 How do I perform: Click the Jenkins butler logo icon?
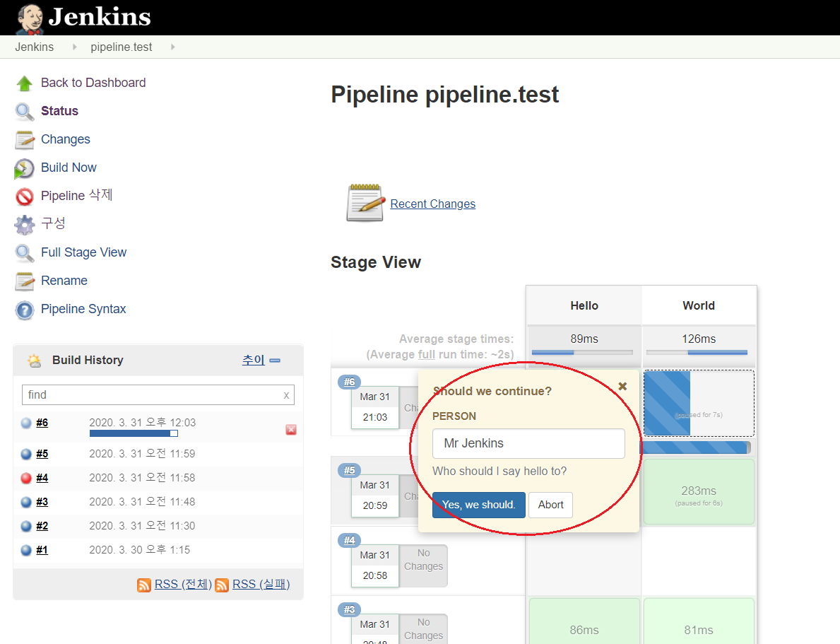pos(30,19)
